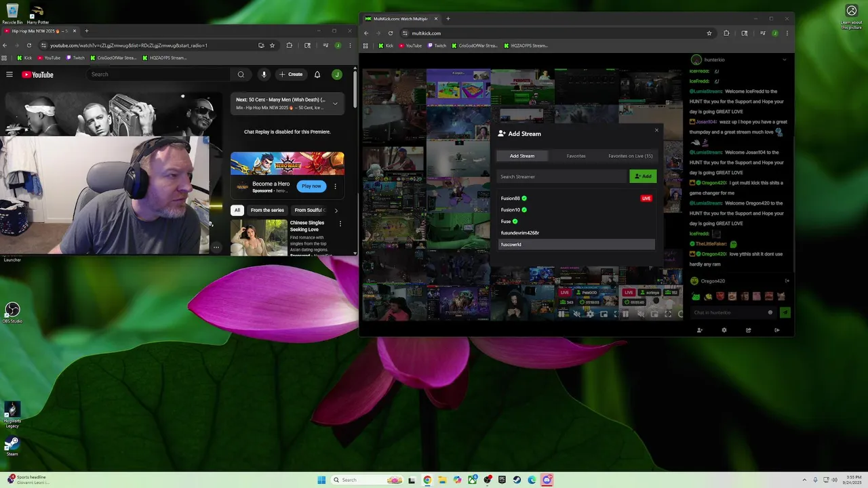Viewport: 868px width, 488px height.
Task: Select the All filter chip
Action: point(237,210)
